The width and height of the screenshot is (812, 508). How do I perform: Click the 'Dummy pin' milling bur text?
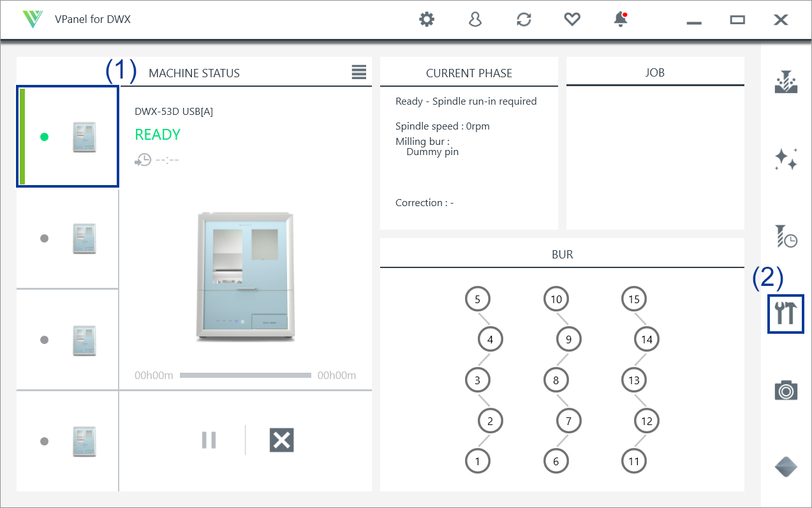point(432,152)
